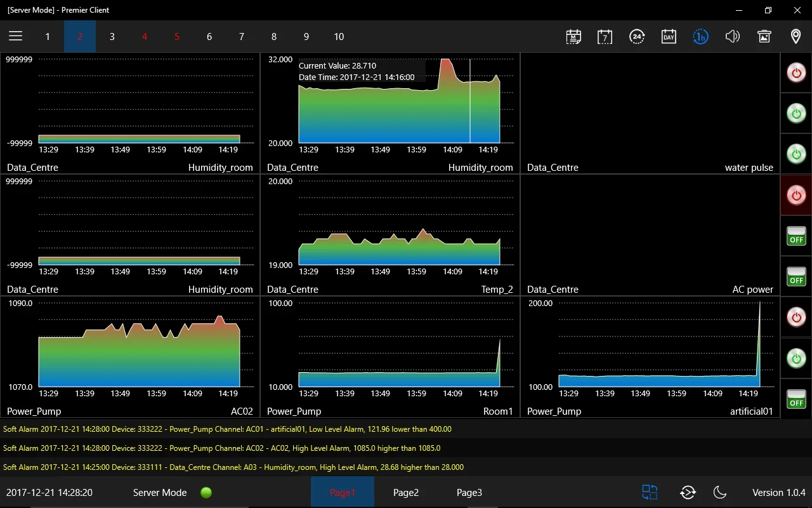Open Page3 tab
The width and height of the screenshot is (812, 508).
click(x=469, y=492)
